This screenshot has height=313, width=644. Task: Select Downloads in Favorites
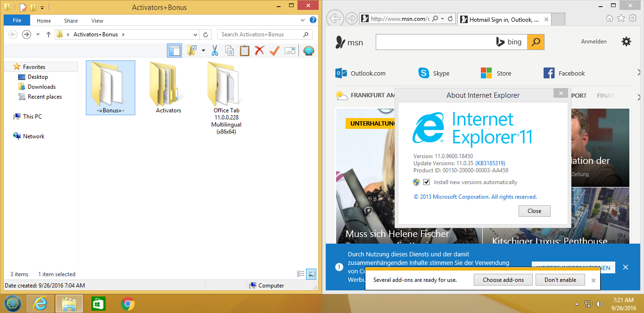41,87
